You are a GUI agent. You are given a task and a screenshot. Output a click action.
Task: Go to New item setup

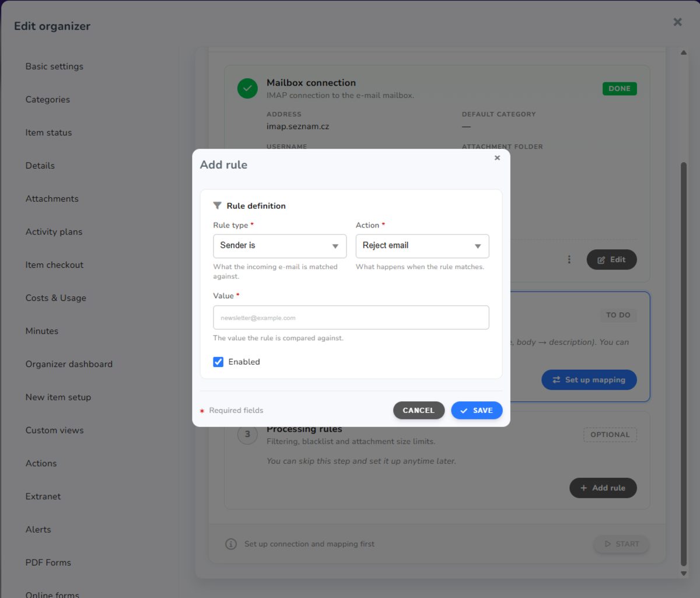click(58, 397)
